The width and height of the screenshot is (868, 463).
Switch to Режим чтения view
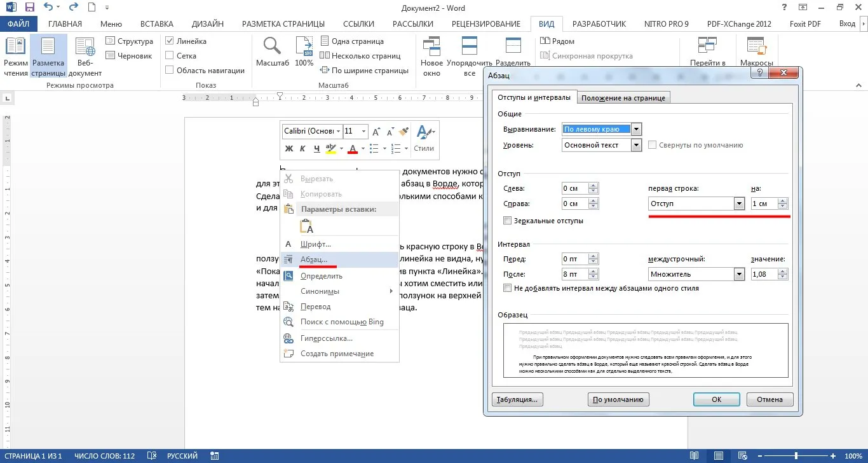(x=16, y=56)
